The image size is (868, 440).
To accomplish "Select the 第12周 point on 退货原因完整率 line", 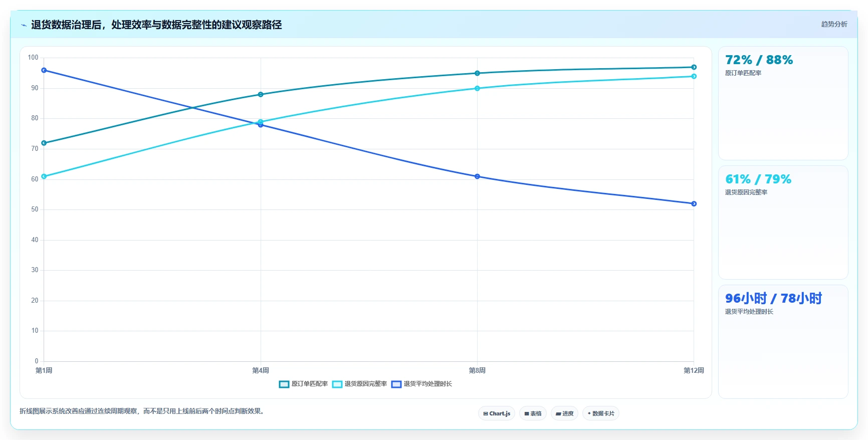I will pos(694,76).
